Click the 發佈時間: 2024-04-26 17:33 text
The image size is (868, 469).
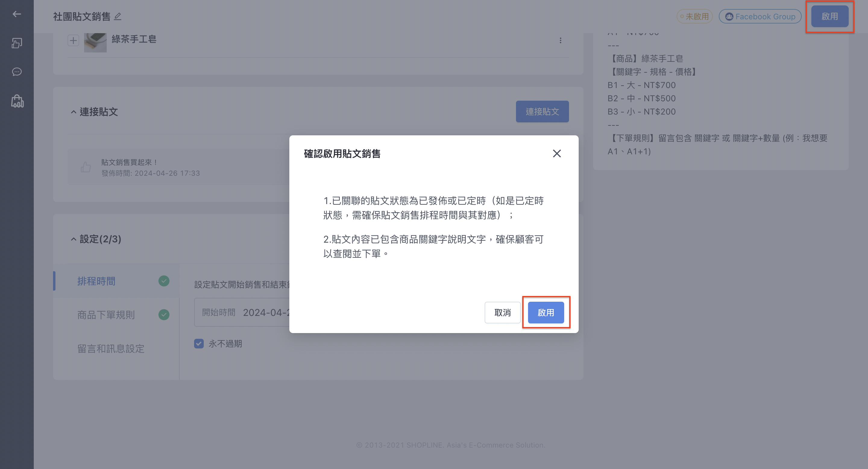151,173
